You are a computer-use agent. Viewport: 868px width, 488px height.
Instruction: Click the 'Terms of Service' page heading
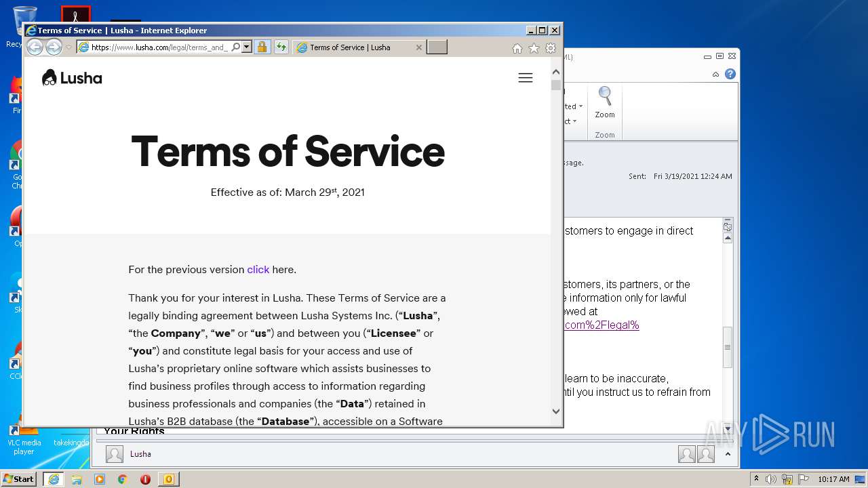pyautogui.click(x=288, y=151)
